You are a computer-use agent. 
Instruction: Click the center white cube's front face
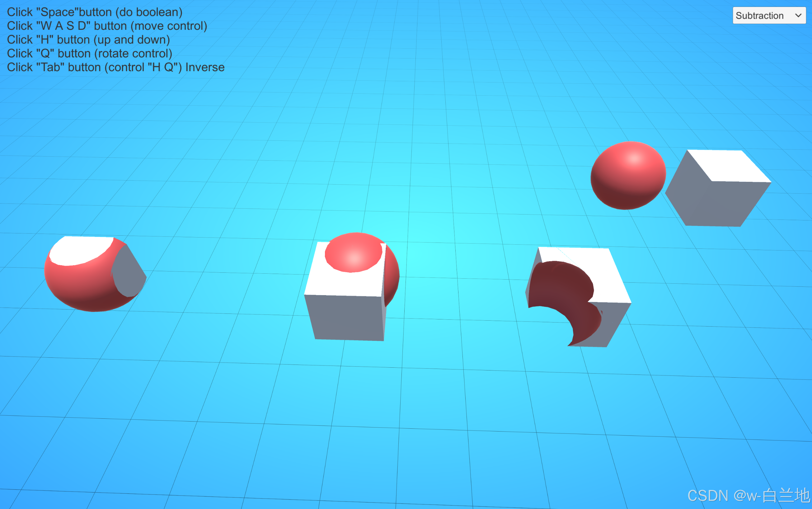345,318
